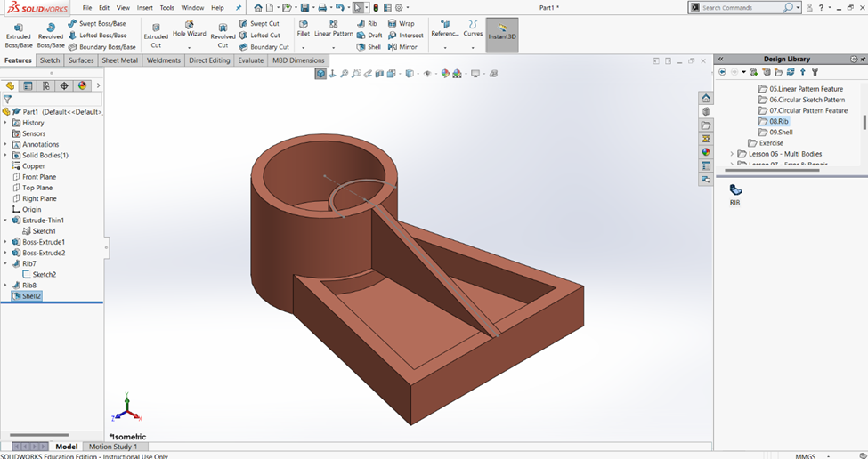The width and height of the screenshot is (868, 459).
Task: Click the RIB library feature thumbnail
Action: [x=734, y=195]
